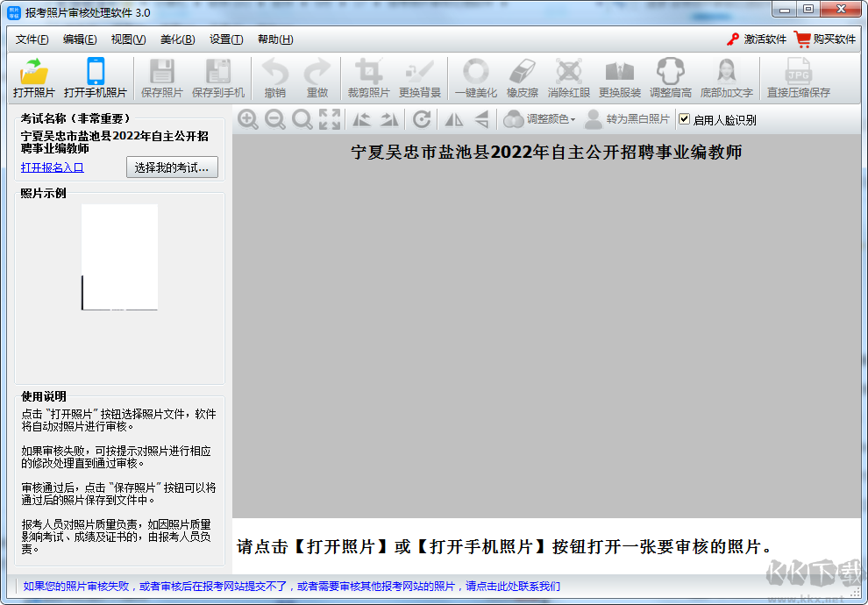This screenshot has width=868, height=605.
Task: Click the 更换背景 background replacement icon
Action: 419,77
